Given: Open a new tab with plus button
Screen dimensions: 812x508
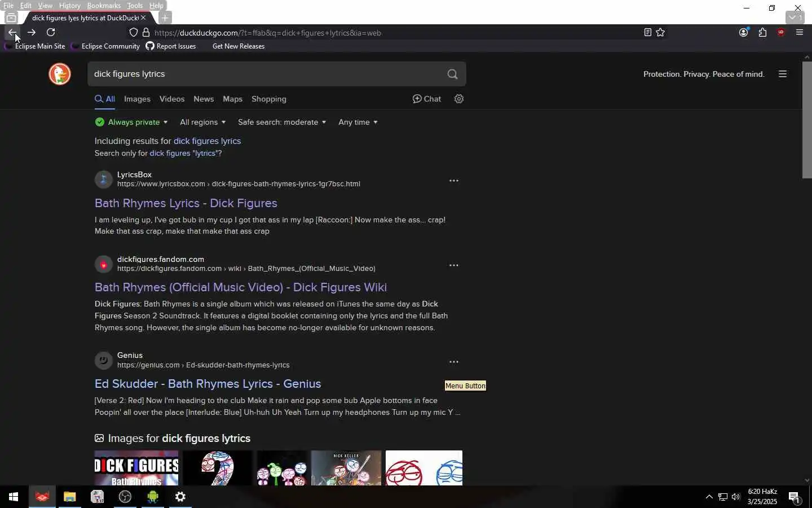Looking at the screenshot, I should coord(165,18).
